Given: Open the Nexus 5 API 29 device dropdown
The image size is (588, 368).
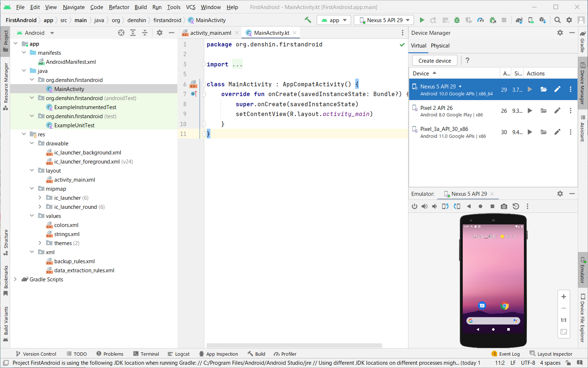Looking at the screenshot, I should point(383,20).
